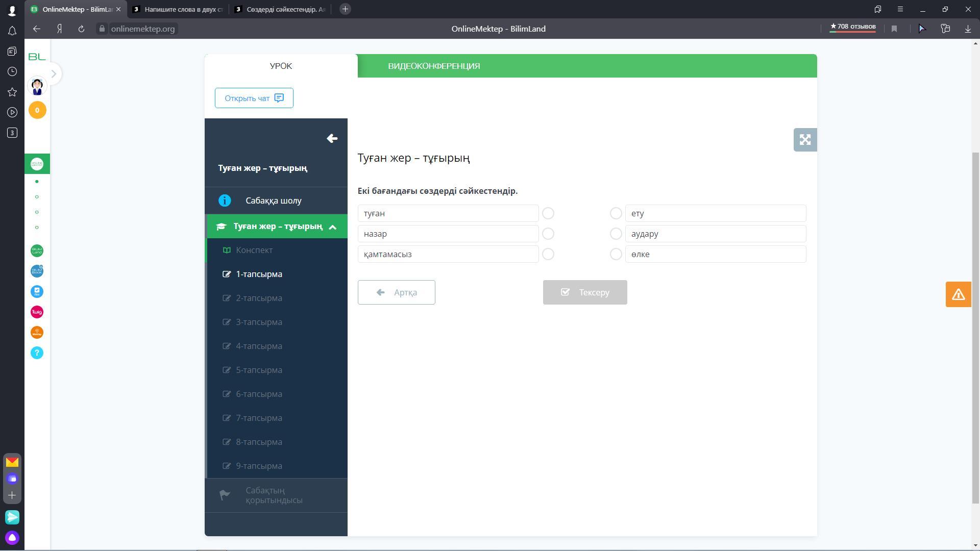Click the user avatar icon
Viewport: 980px width, 551px height.
click(x=37, y=86)
